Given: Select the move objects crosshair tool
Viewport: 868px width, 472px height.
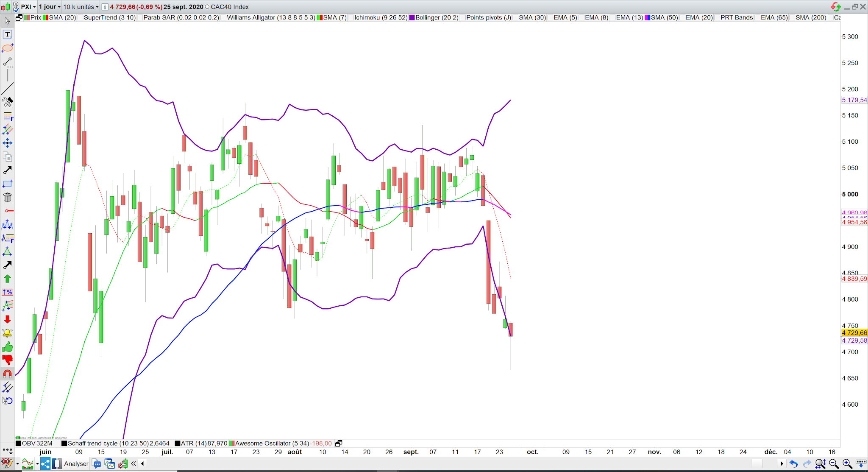Looking at the screenshot, I should 7,143.
